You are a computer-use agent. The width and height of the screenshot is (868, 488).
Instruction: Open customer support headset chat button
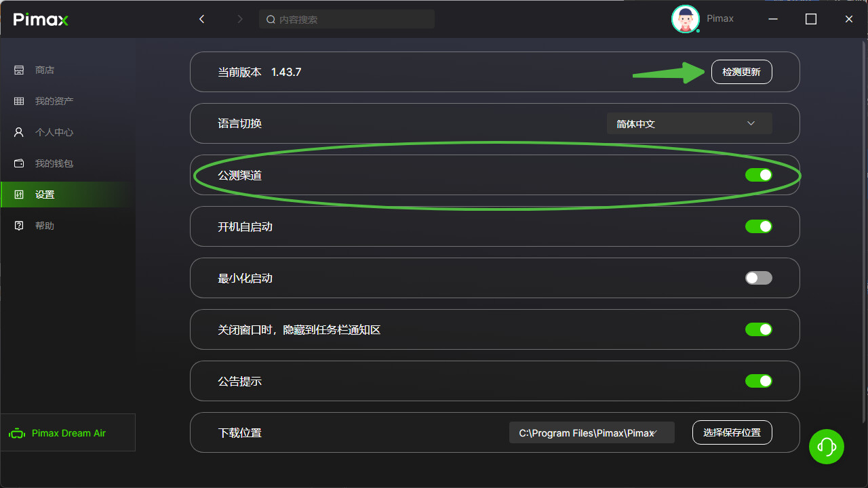coord(826,447)
